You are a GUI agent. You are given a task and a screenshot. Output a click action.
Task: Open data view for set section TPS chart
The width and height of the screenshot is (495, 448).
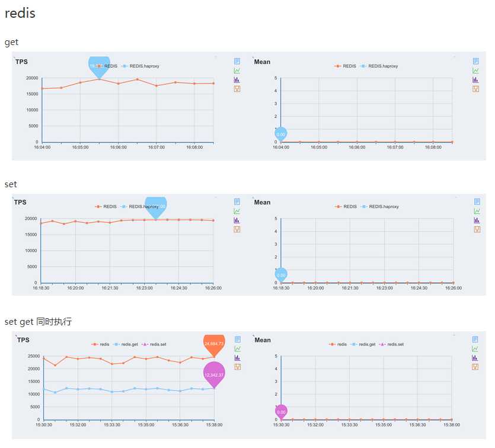(237, 201)
